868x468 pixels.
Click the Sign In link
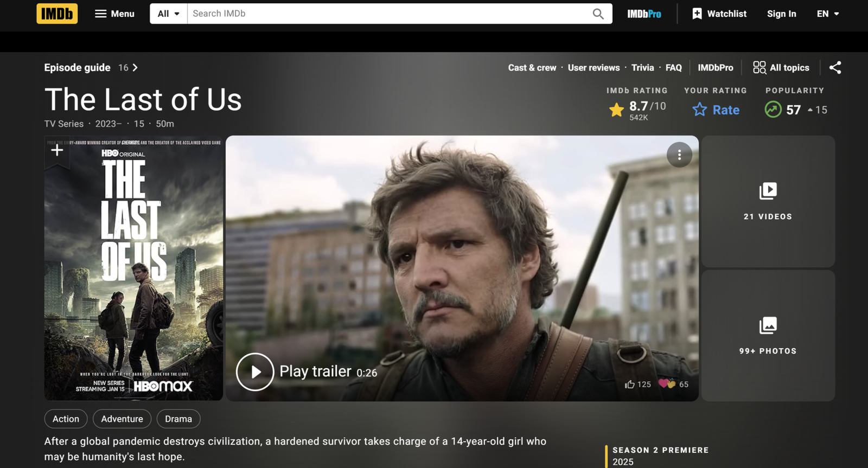click(781, 14)
